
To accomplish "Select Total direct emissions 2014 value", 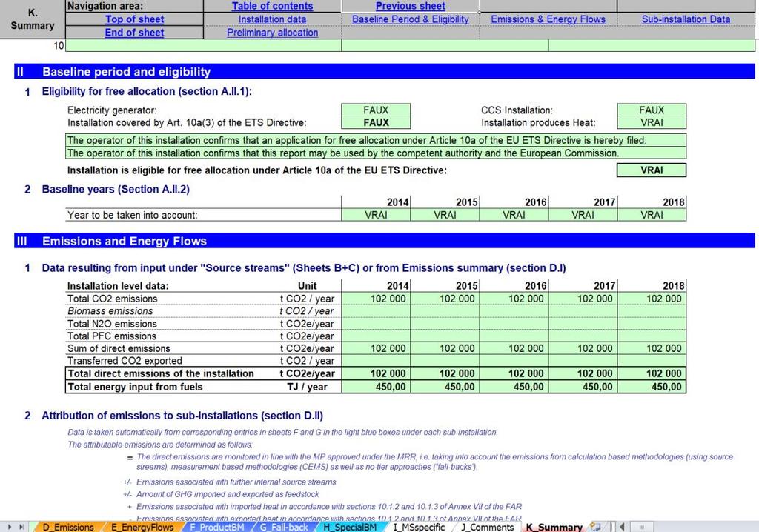I will tap(376, 373).
